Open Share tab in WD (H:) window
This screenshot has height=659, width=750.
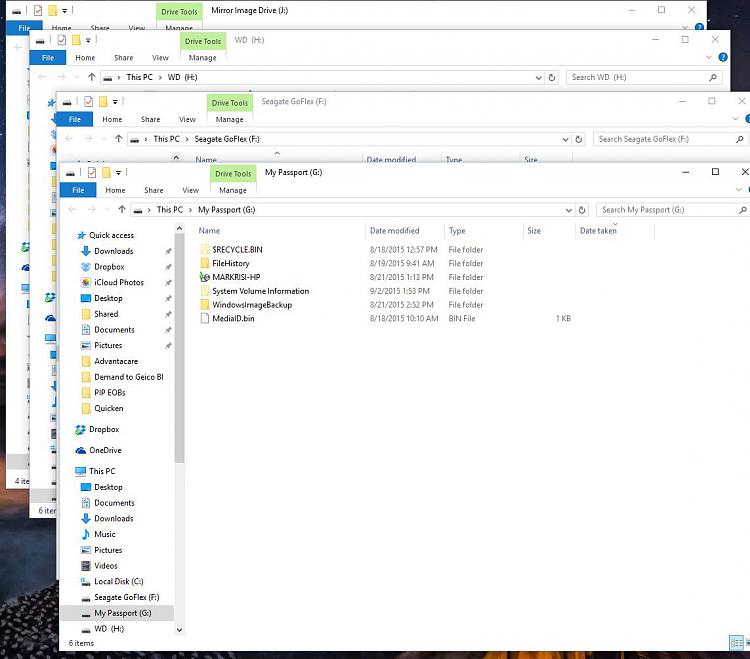123,58
